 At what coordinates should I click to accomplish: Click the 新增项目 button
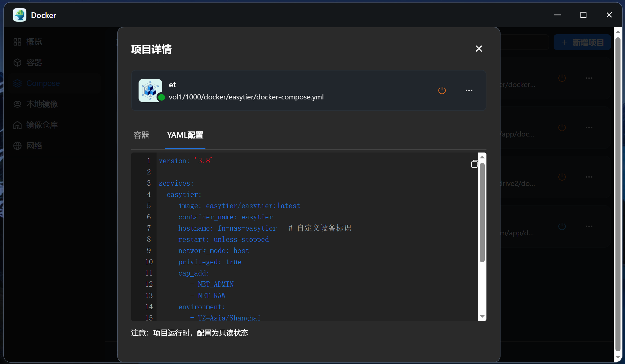click(x=582, y=42)
